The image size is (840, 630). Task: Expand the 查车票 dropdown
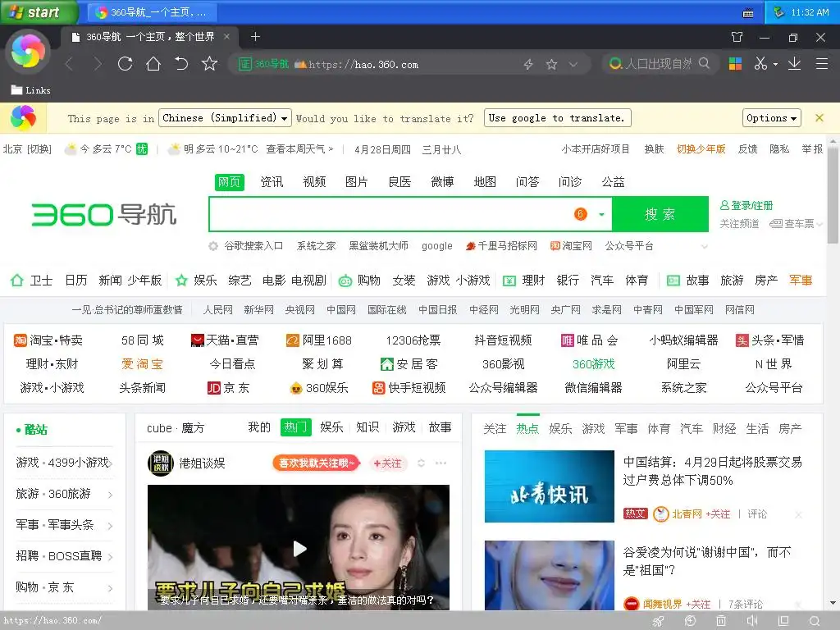[820, 224]
